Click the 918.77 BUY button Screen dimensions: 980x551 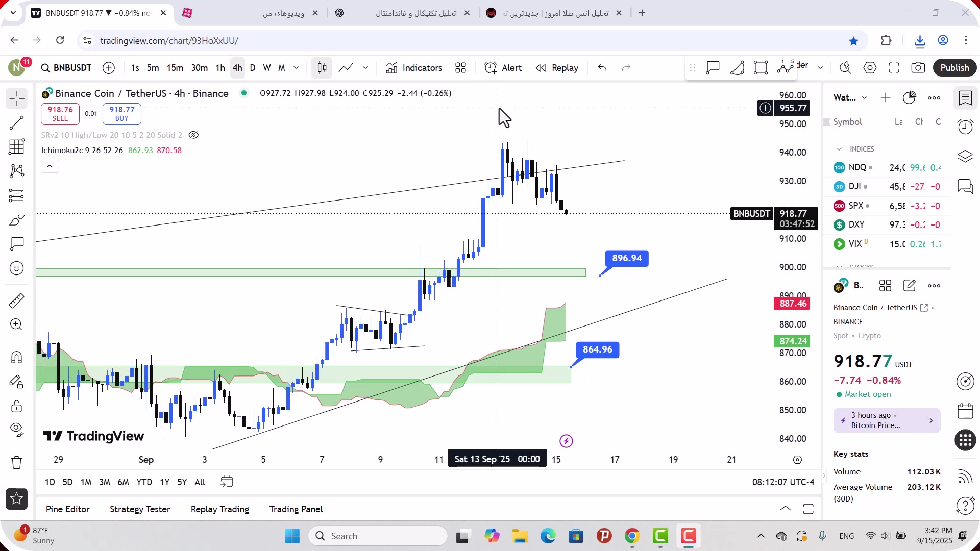point(122,114)
